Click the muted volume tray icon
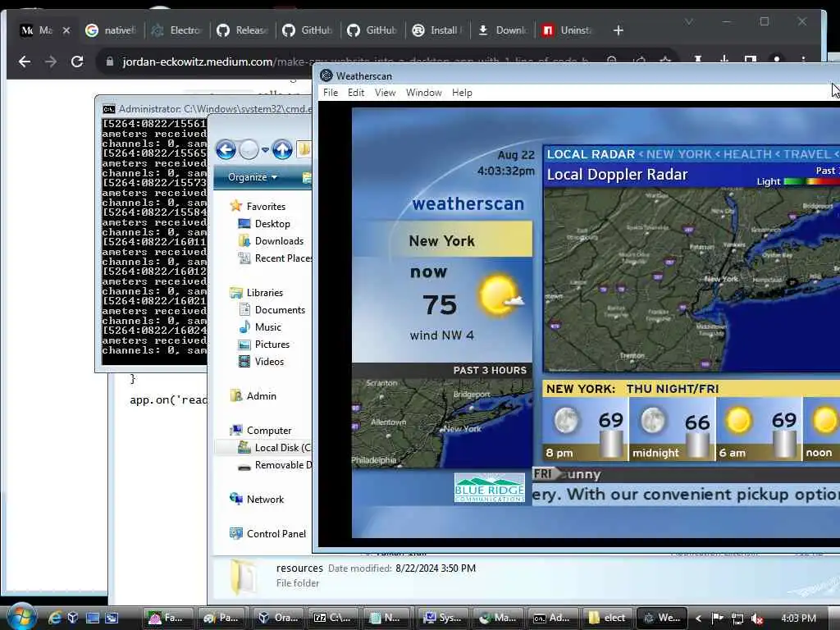Image resolution: width=840 pixels, height=630 pixels. pos(757,619)
